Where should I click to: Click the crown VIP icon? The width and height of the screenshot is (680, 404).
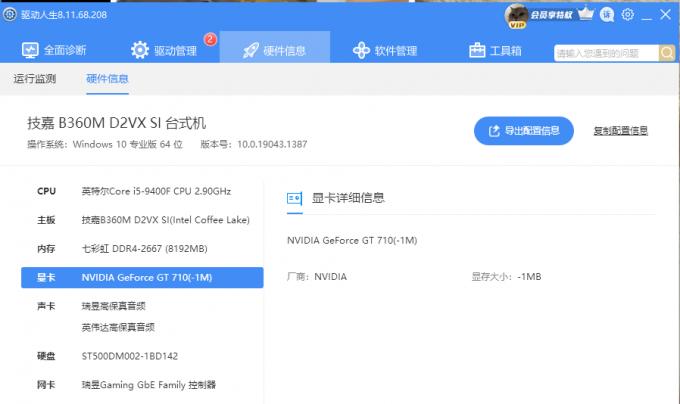coord(585,13)
